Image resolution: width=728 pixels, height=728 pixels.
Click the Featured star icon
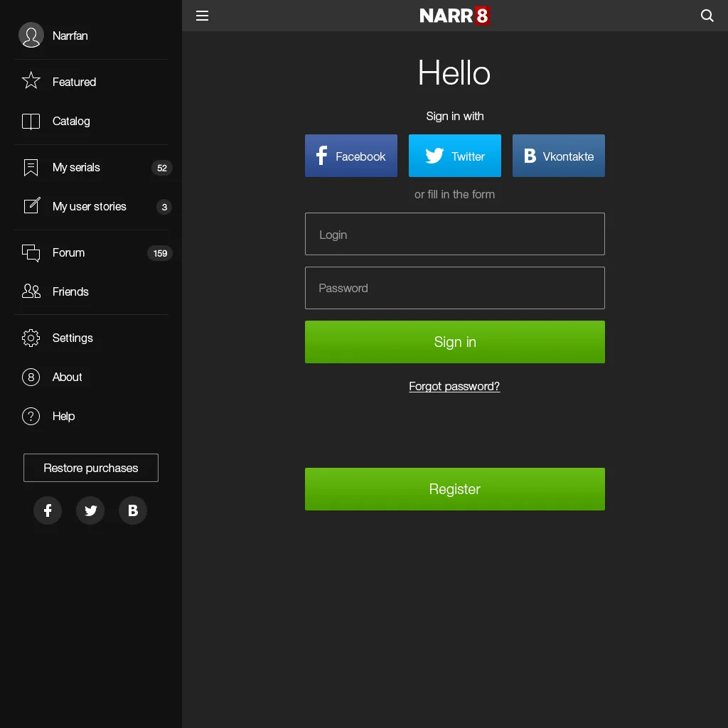31,80
